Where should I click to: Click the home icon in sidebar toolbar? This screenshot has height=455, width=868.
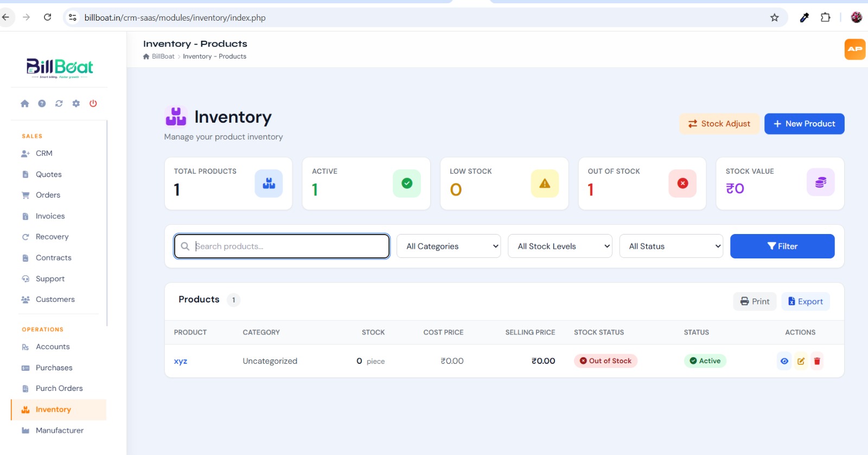point(25,104)
